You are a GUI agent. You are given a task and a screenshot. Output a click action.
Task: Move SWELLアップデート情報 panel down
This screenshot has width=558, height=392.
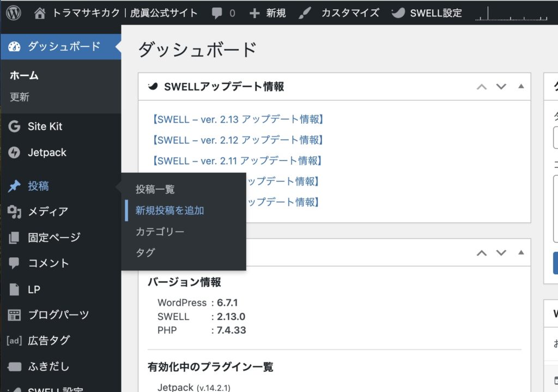click(x=501, y=86)
